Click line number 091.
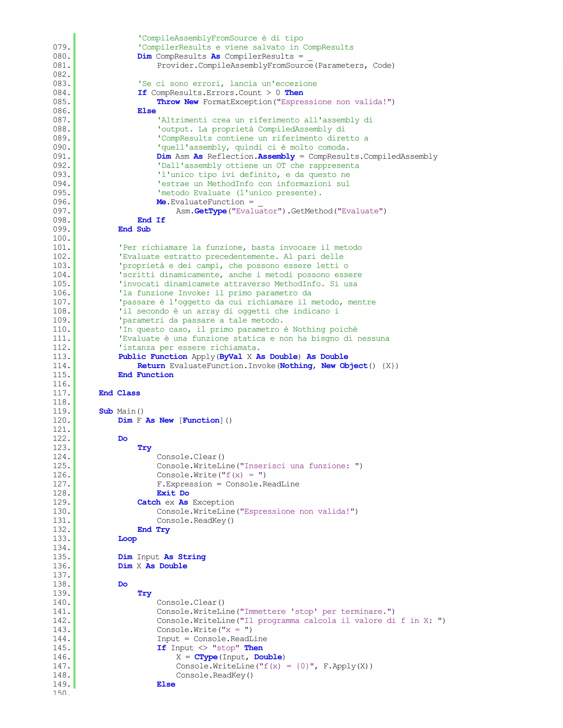Image resolution: width=563 pixels, height=728 pixels. (62, 156)
